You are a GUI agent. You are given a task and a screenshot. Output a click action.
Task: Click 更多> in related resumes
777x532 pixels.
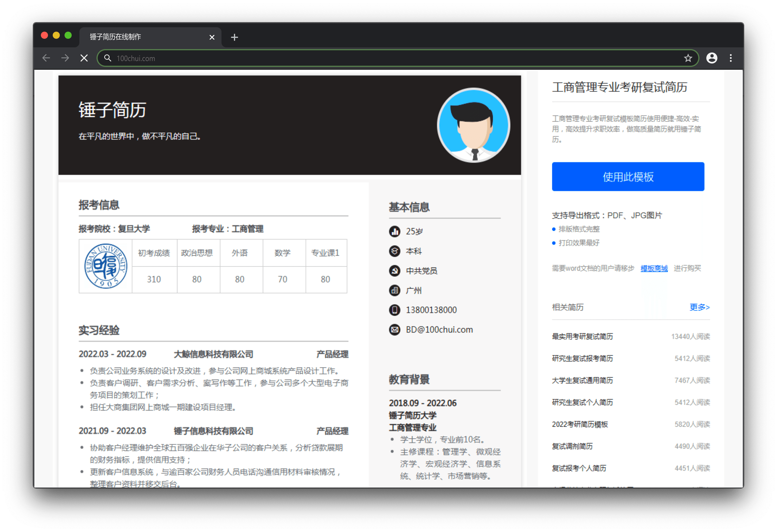point(699,307)
